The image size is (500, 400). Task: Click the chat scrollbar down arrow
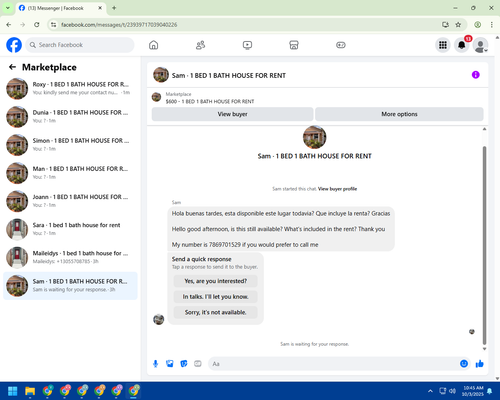(484, 349)
